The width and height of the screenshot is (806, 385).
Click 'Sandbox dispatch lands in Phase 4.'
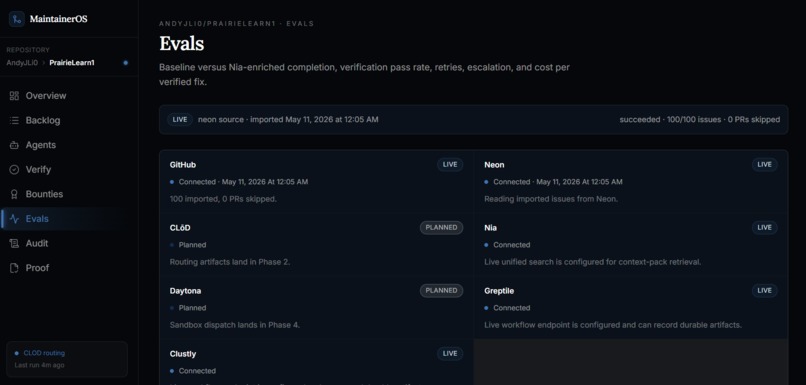tap(234, 325)
